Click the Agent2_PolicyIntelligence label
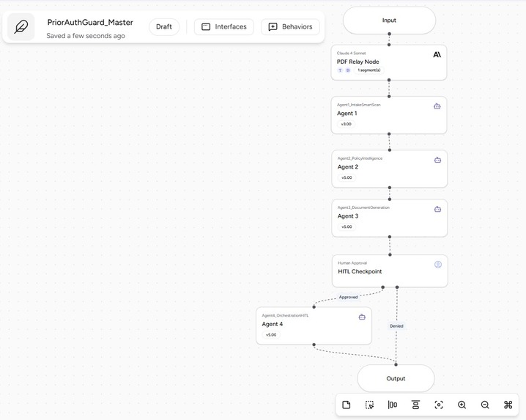Screen dimensions: 526x420 coord(360,158)
